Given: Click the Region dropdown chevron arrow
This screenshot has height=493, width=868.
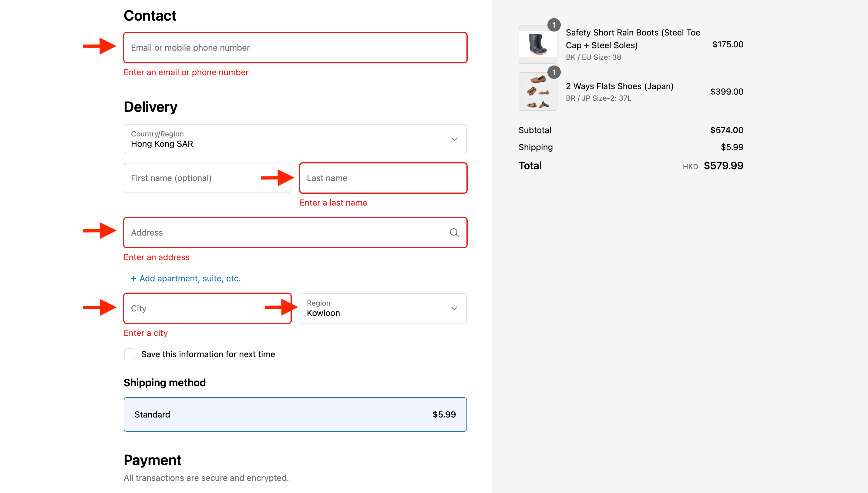Looking at the screenshot, I should pos(454,308).
